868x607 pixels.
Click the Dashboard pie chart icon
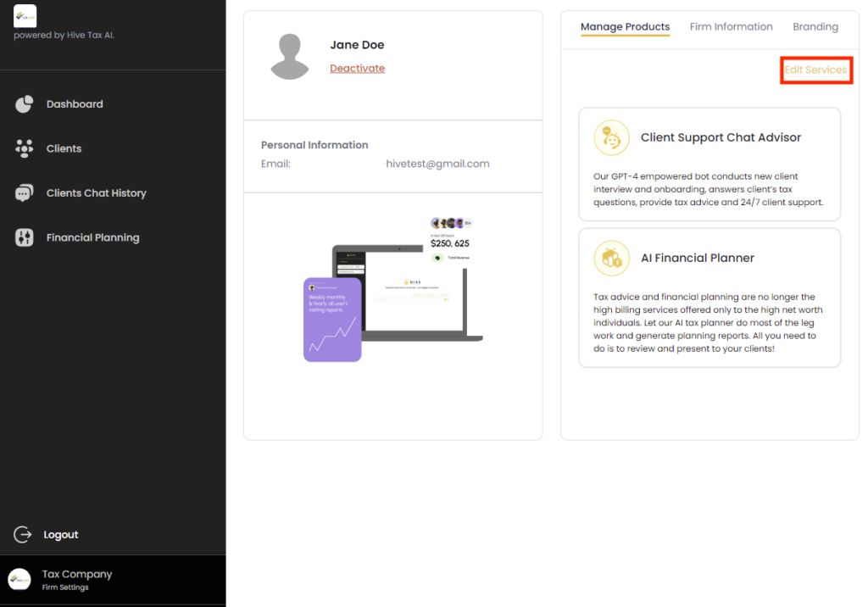pos(24,104)
